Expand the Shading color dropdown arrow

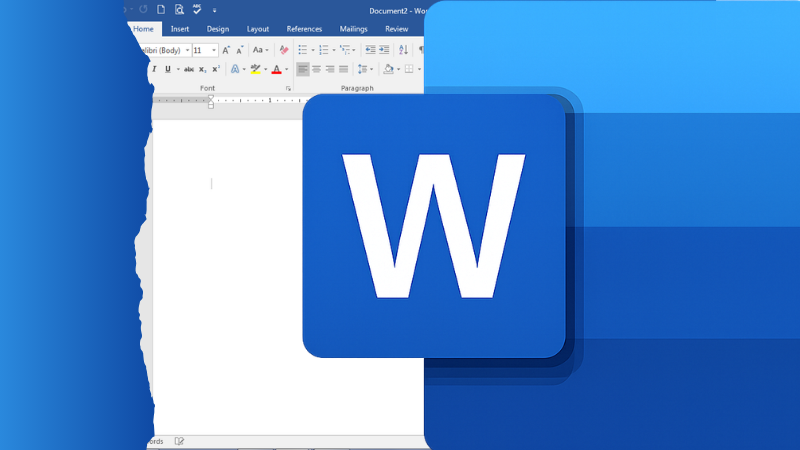(x=398, y=69)
